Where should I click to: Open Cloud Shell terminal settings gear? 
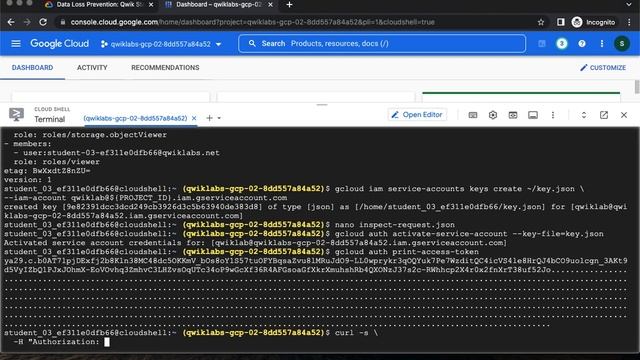click(x=493, y=115)
